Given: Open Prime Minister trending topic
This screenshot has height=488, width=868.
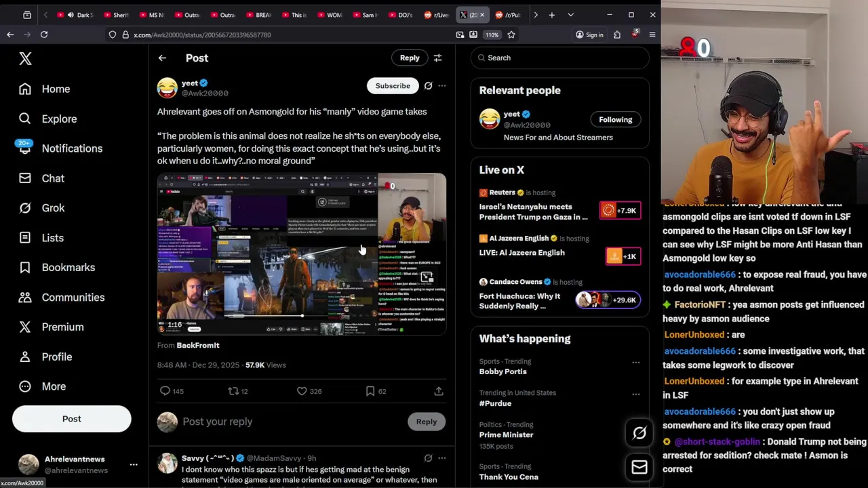Looking at the screenshot, I should click(x=507, y=435).
